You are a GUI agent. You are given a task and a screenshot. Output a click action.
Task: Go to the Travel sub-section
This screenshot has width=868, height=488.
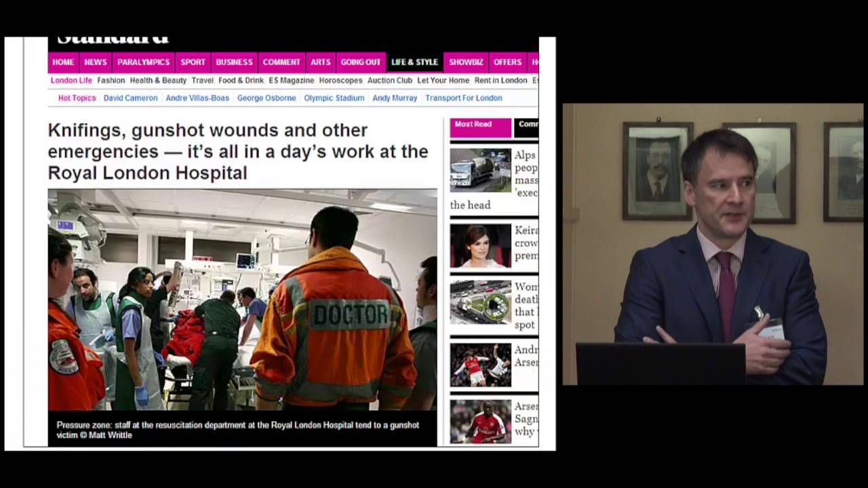(x=202, y=80)
